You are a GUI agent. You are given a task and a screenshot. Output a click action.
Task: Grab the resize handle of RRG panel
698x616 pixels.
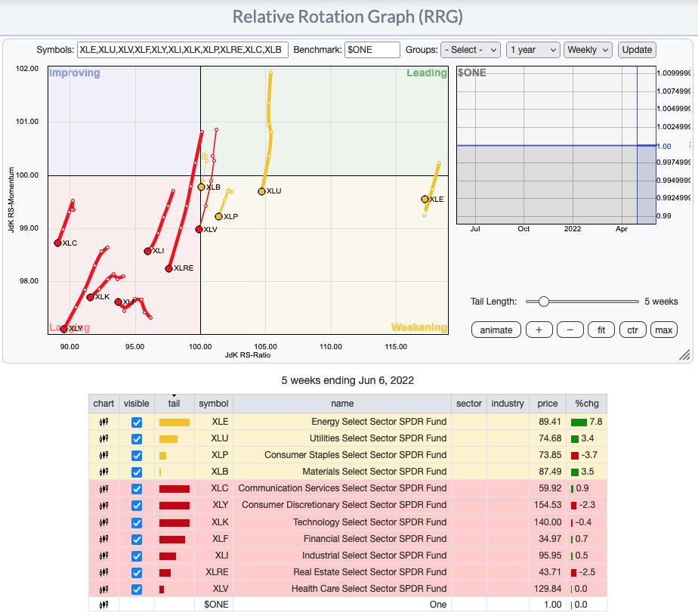pyautogui.click(x=684, y=354)
